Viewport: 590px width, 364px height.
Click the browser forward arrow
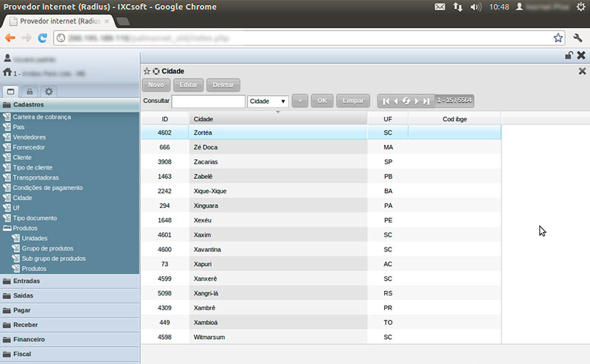click(x=26, y=38)
